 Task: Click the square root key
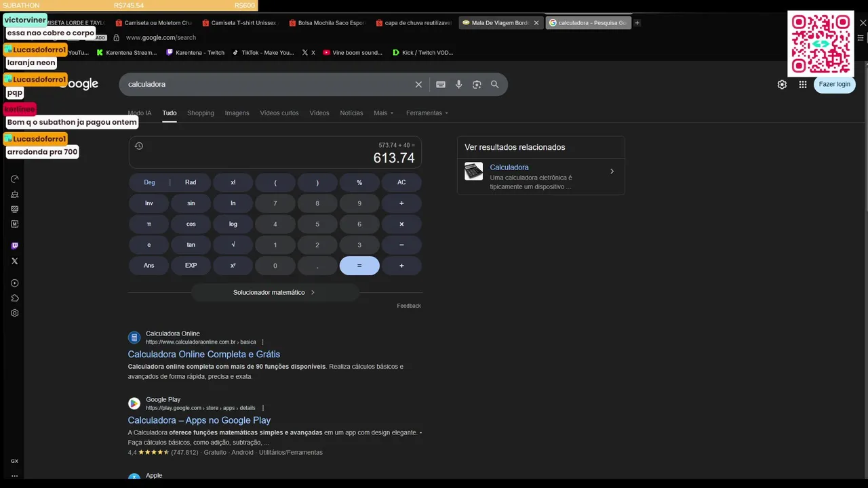pyautogui.click(x=233, y=245)
